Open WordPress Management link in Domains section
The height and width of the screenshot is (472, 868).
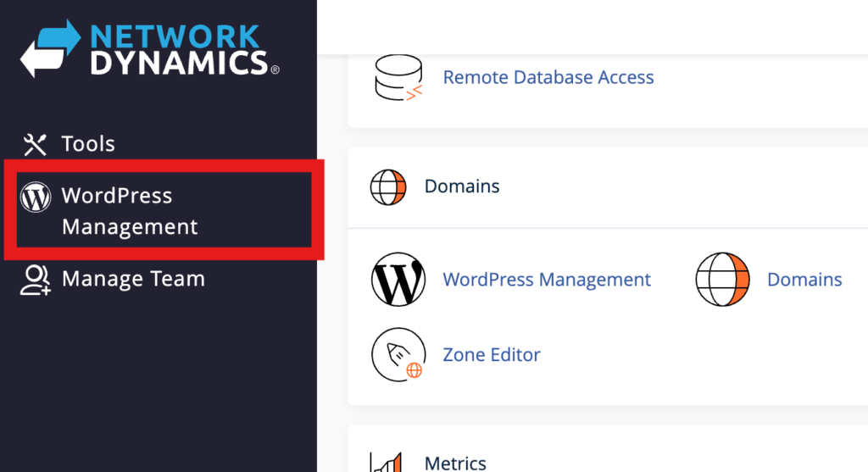(x=547, y=279)
